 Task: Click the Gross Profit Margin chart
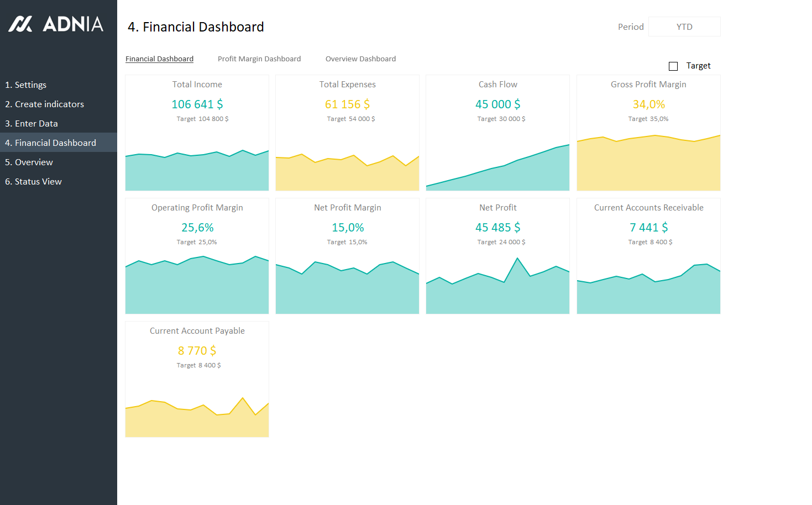[x=648, y=166]
